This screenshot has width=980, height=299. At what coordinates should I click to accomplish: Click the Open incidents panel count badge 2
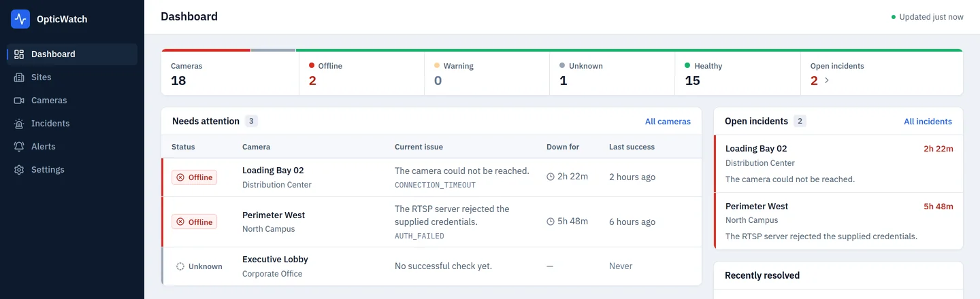coord(800,122)
